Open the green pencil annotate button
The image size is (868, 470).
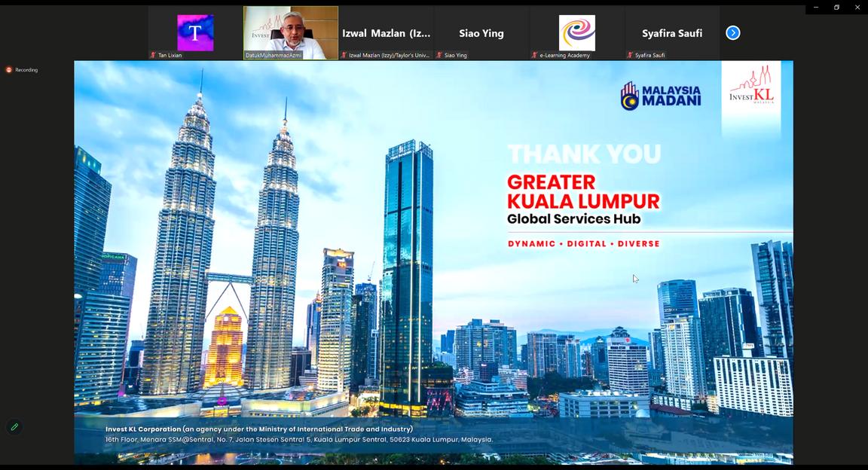pyautogui.click(x=14, y=427)
